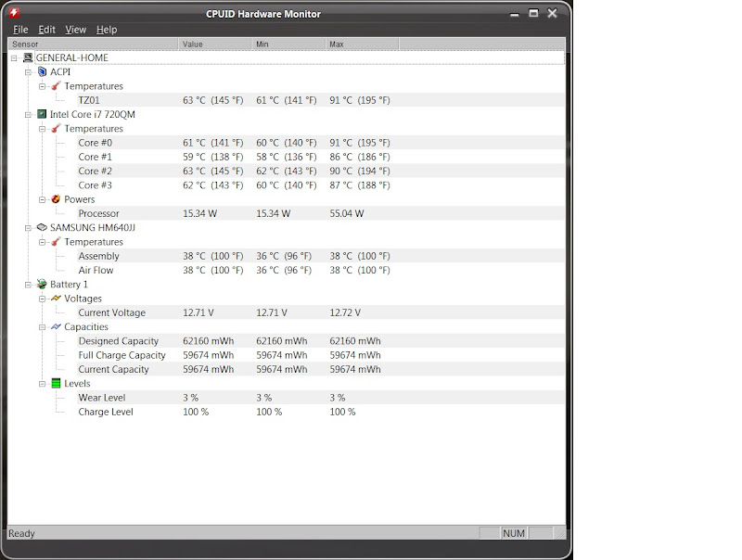Collapse the Capacities group expander

click(x=42, y=327)
